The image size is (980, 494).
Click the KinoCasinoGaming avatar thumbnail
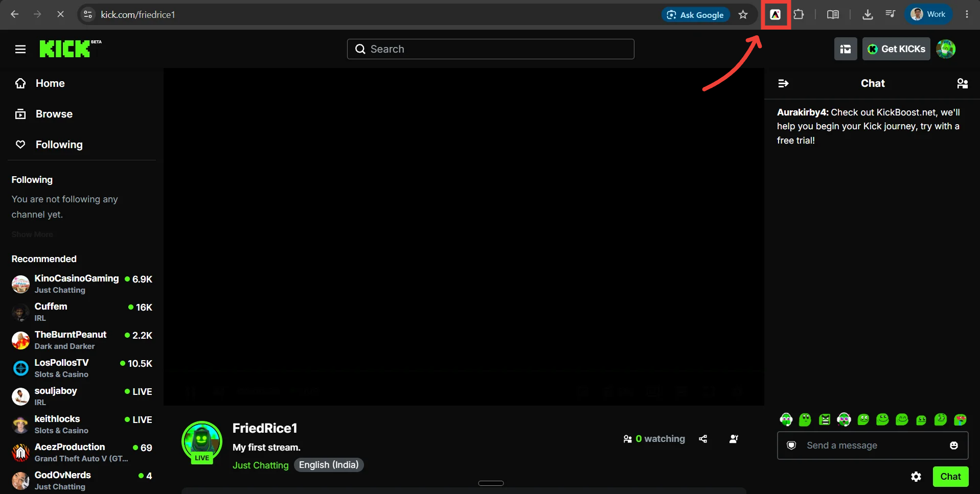tap(20, 284)
